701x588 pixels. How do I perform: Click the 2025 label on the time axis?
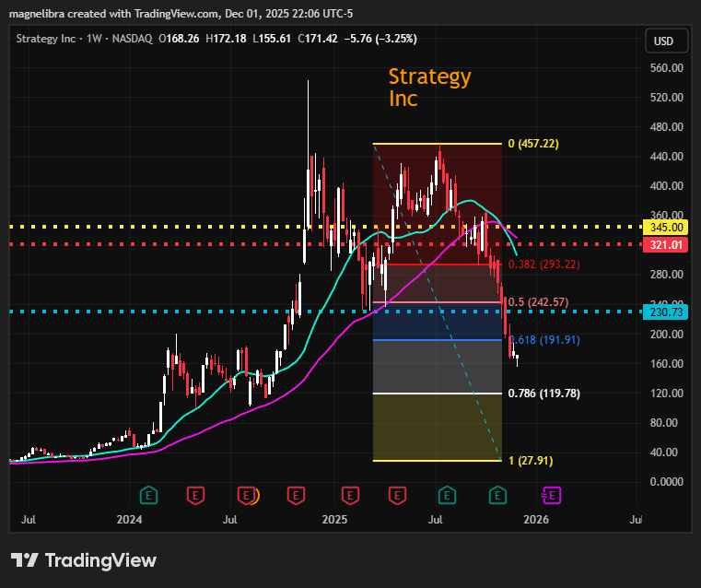click(335, 520)
